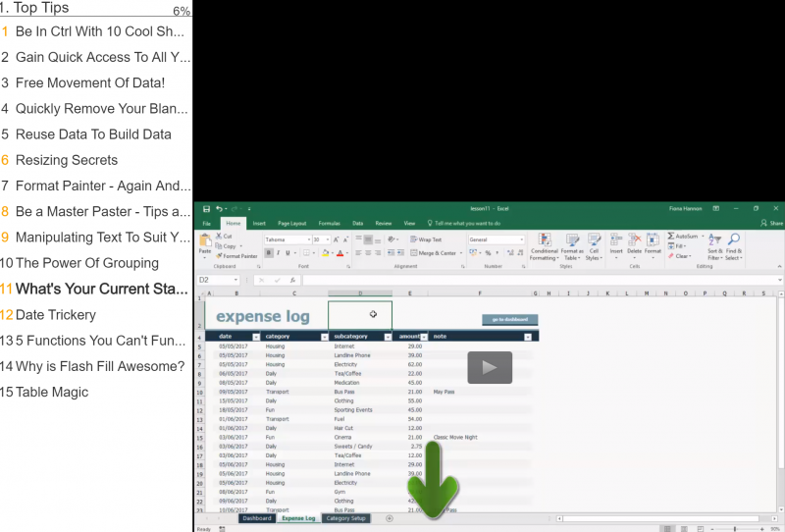Click the Increase Font Size icon

coord(337,239)
